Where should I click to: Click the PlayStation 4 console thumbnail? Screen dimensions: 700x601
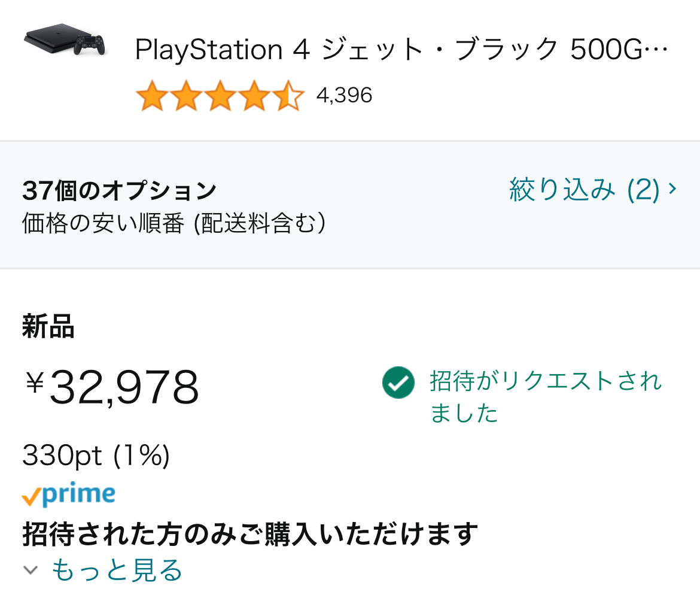(65, 40)
